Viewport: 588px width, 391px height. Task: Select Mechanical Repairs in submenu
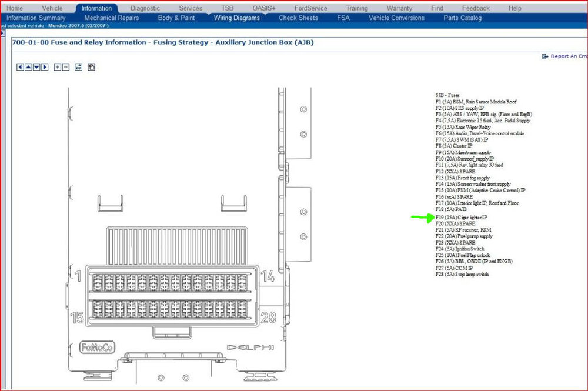112,18
